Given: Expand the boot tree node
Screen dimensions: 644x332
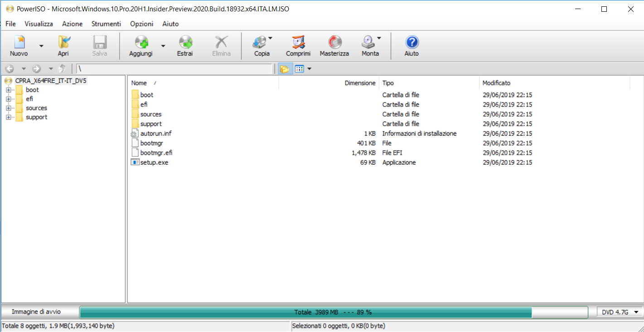Looking at the screenshot, I should point(8,90).
